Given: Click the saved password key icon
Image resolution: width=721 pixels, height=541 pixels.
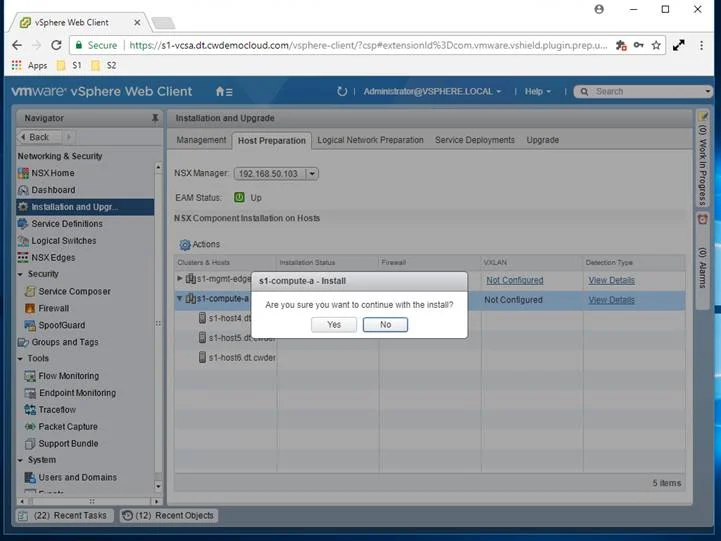Looking at the screenshot, I should click(x=638, y=45).
